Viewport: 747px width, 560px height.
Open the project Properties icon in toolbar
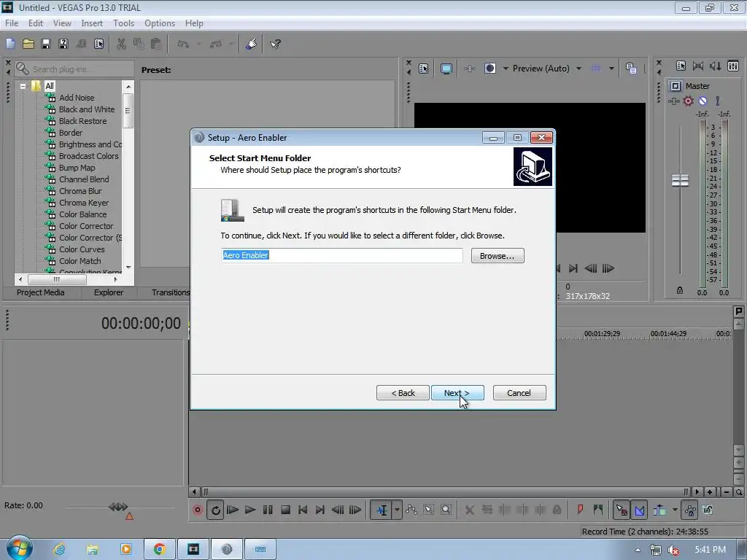click(x=98, y=44)
